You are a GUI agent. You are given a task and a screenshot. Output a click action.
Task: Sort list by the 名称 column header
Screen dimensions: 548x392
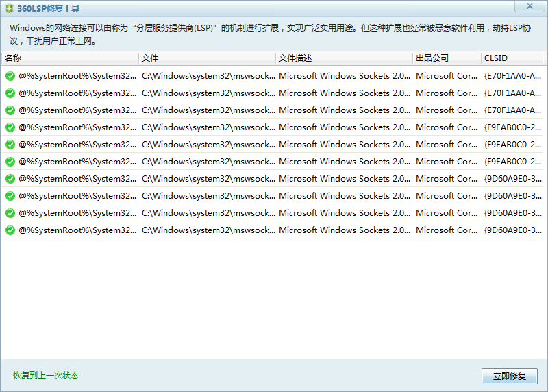coord(70,58)
